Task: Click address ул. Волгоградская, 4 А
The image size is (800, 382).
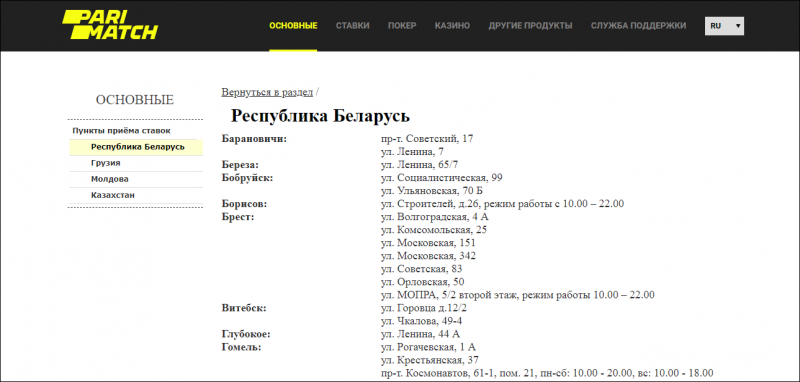Action: pyautogui.click(x=435, y=217)
